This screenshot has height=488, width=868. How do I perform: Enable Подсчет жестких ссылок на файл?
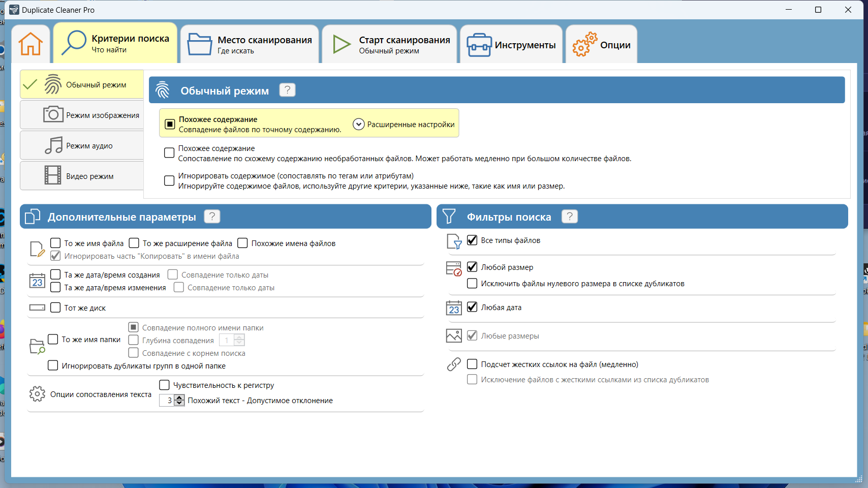click(x=472, y=364)
